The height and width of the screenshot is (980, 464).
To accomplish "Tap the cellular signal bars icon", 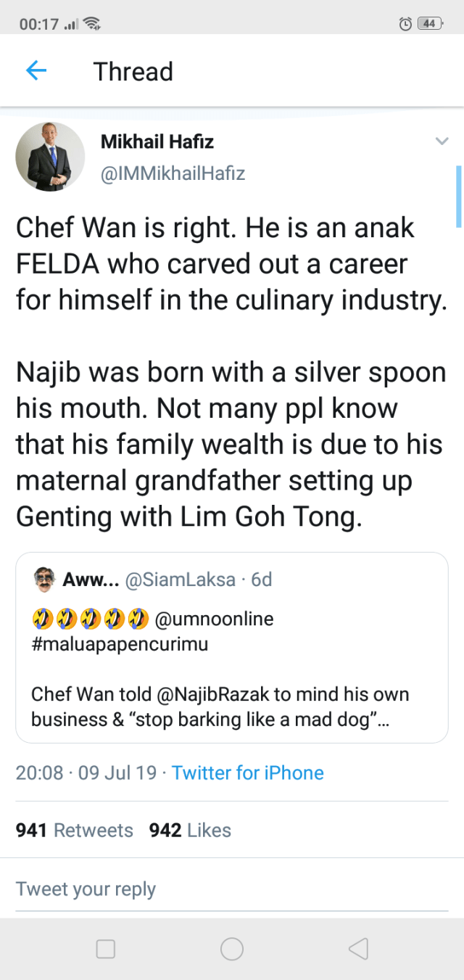I will [71, 24].
